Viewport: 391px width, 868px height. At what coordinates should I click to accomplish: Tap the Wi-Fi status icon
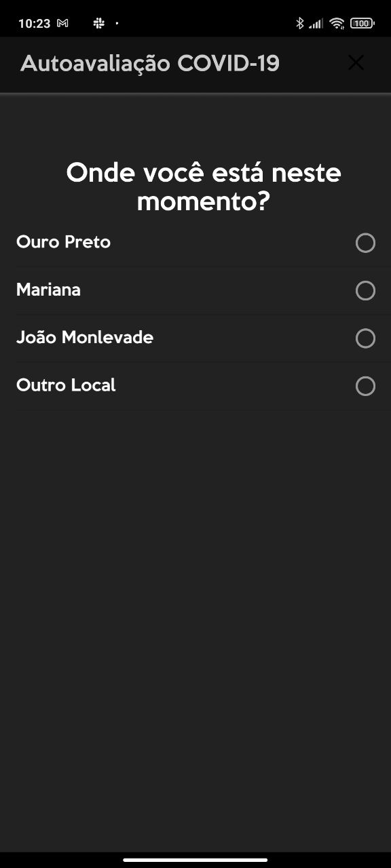click(x=337, y=23)
